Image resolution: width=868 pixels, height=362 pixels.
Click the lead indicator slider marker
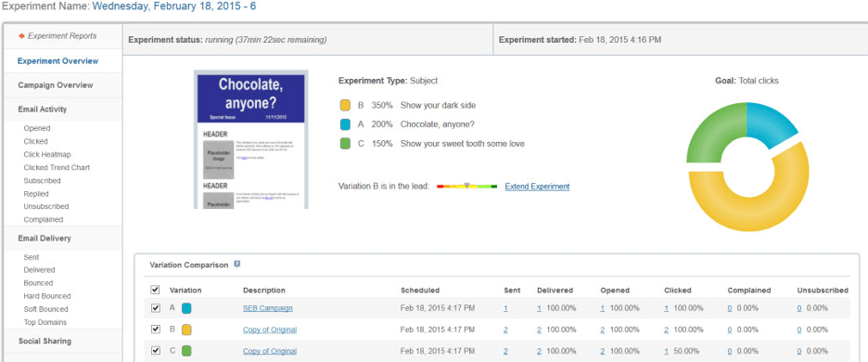[x=466, y=185]
